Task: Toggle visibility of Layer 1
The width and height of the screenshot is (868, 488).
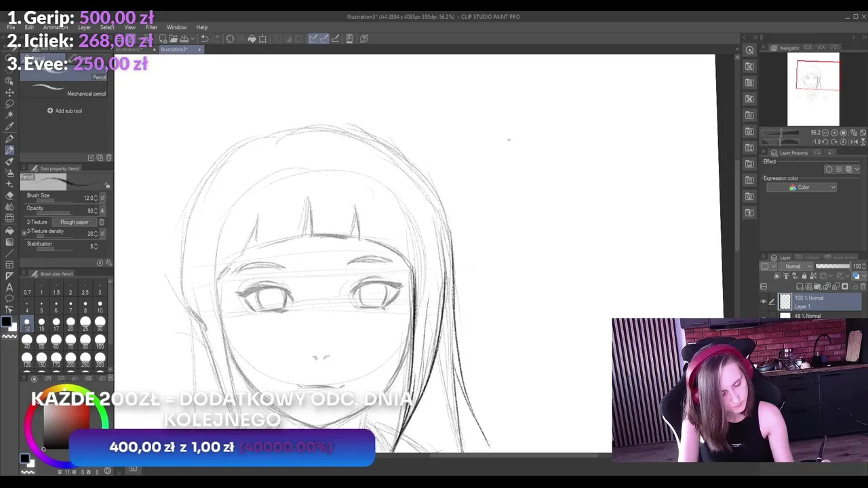Action: pos(764,302)
